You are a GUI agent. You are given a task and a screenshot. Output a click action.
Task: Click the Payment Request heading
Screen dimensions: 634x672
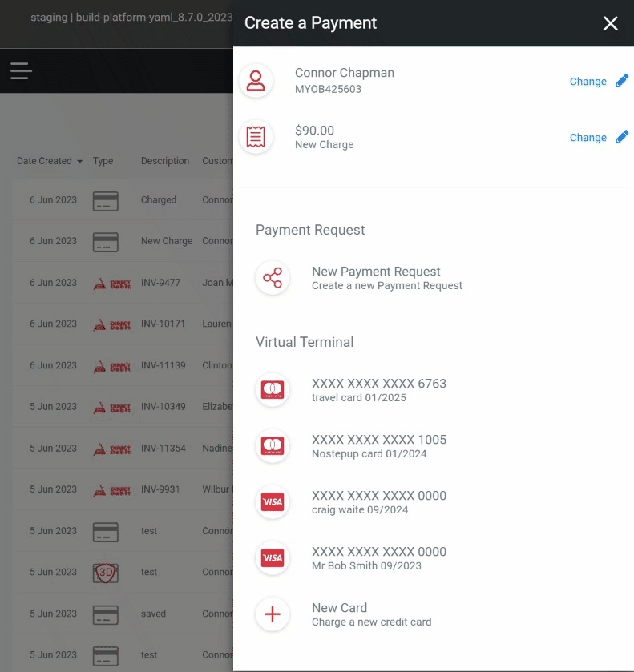point(310,230)
